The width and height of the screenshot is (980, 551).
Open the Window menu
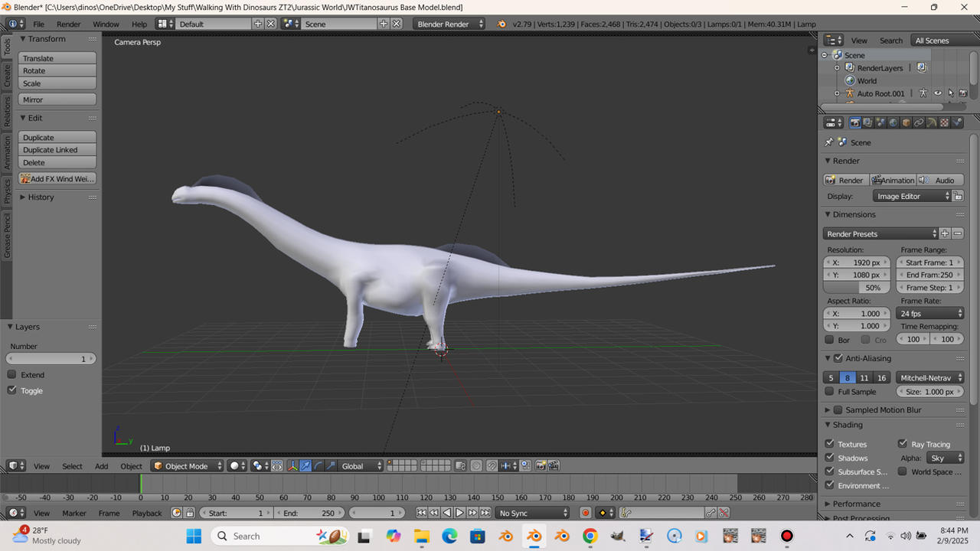tap(106, 24)
